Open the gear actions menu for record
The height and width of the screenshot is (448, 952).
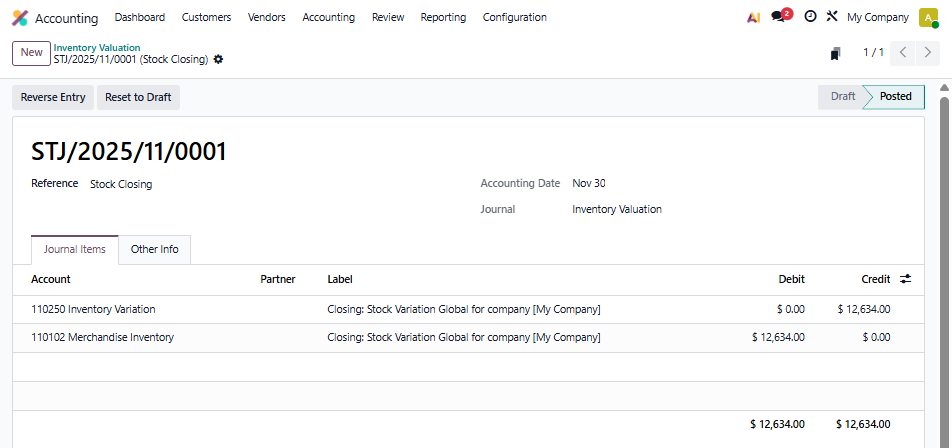(x=219, y=59)
